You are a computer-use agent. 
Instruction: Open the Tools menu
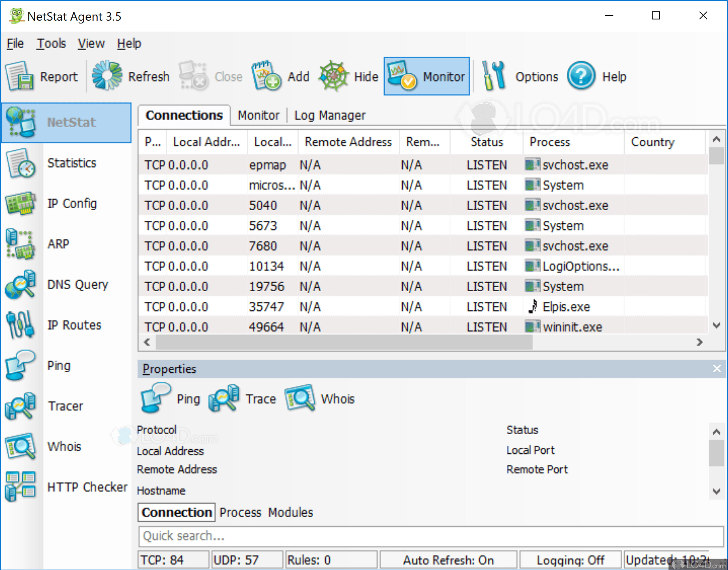(51, 44)
